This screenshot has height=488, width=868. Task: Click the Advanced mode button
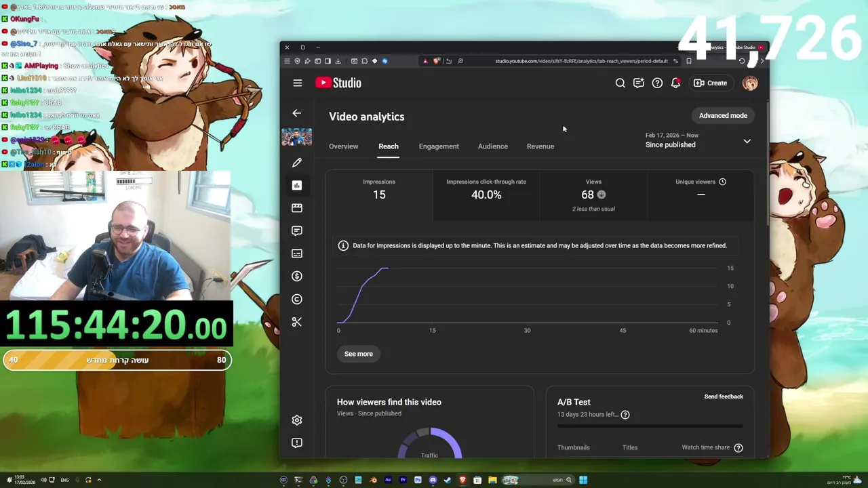[723, 115]
